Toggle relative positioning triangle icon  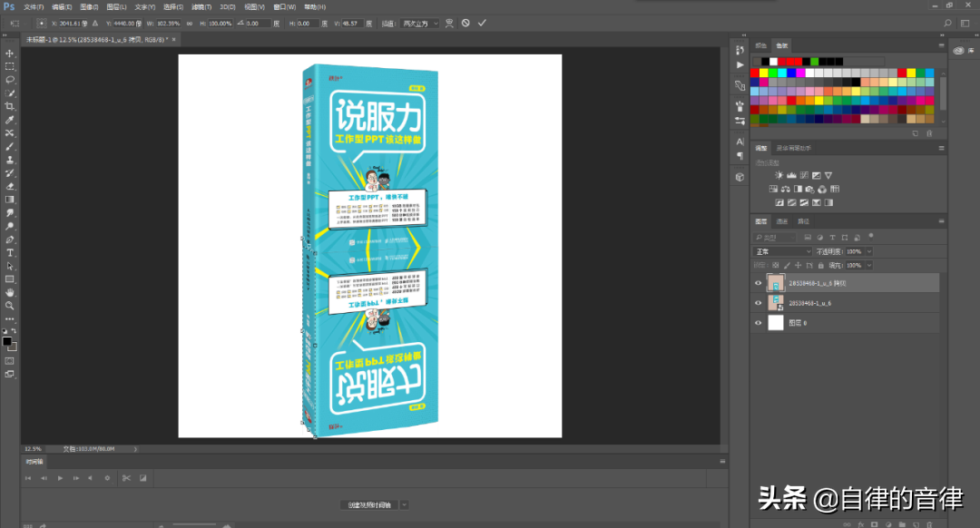[x=95, y=23]
